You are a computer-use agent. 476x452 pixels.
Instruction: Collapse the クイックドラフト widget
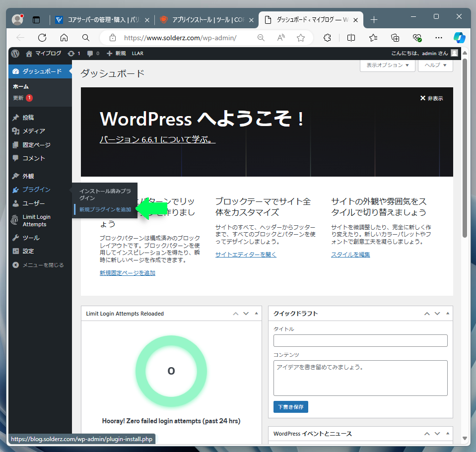[x=448, y=314]
